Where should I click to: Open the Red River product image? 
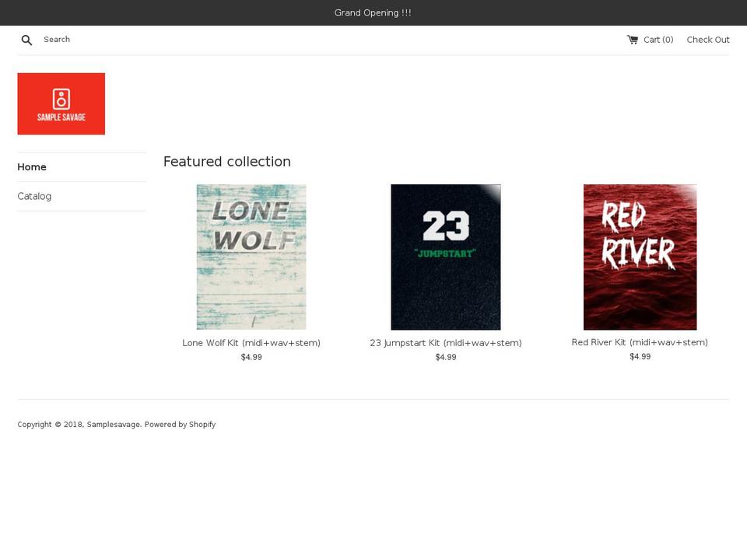(640, 257)
